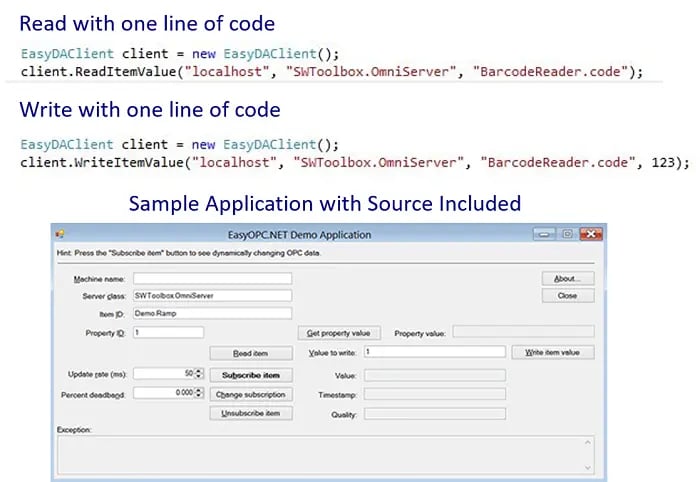Viewport: 700px width, 482px height.
Task: Select the Item ID field containing Demo.Ramp
Action: tap(212, 314)
